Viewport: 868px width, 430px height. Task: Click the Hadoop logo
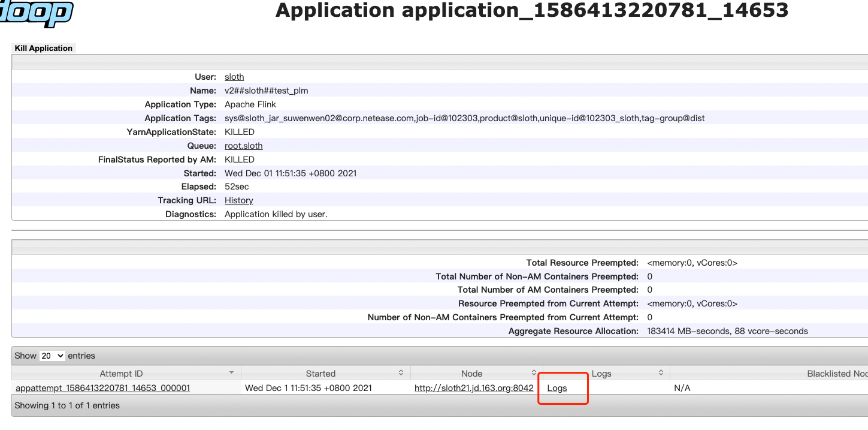pyautogui.click(x=36, y=12)
